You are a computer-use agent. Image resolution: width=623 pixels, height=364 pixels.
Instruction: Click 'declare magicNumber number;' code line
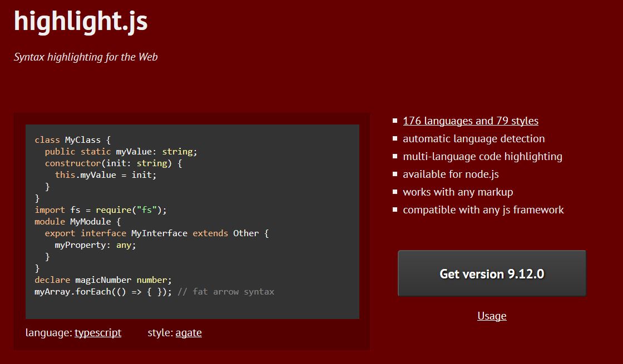[x=103, y=280]
